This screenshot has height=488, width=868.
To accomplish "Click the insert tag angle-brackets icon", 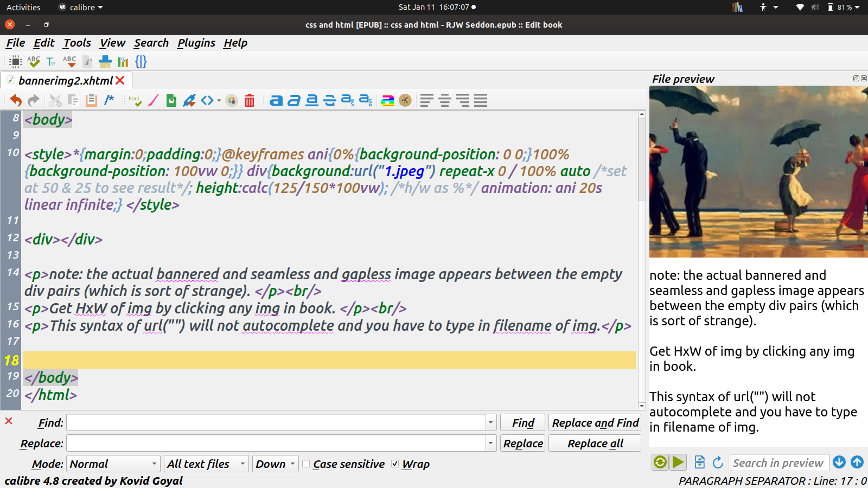I will point(207,100).
